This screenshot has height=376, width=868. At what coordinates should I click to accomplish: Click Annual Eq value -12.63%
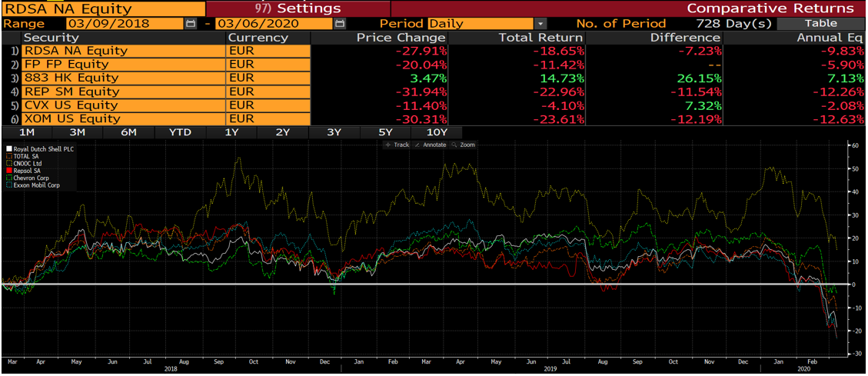click(839, 118)
